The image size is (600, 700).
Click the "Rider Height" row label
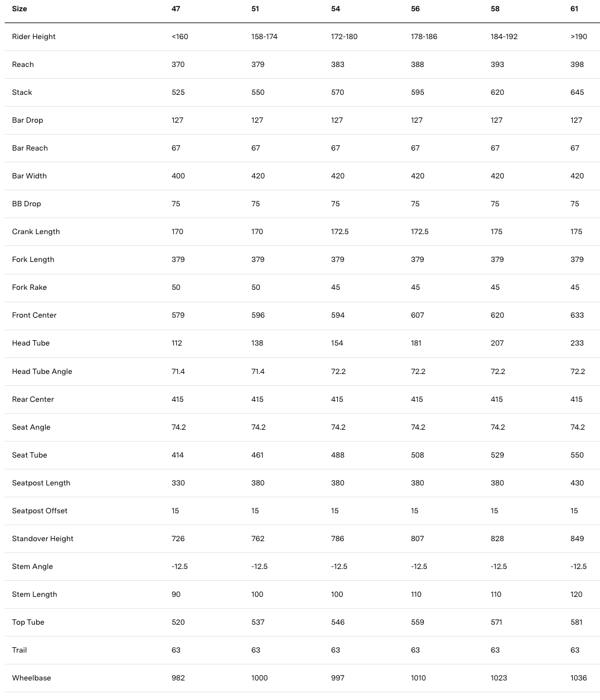point(34,37)
